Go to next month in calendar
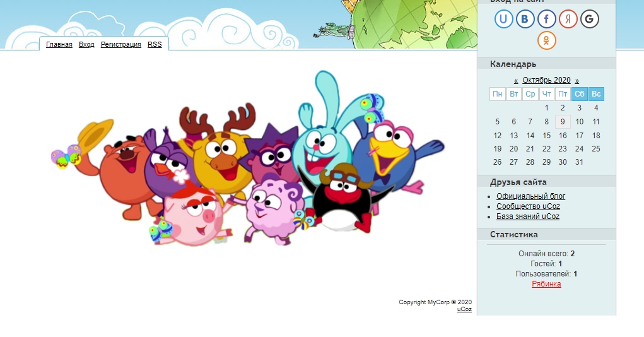The height and width of the screenshot is (337, 644). click(577, 81)
